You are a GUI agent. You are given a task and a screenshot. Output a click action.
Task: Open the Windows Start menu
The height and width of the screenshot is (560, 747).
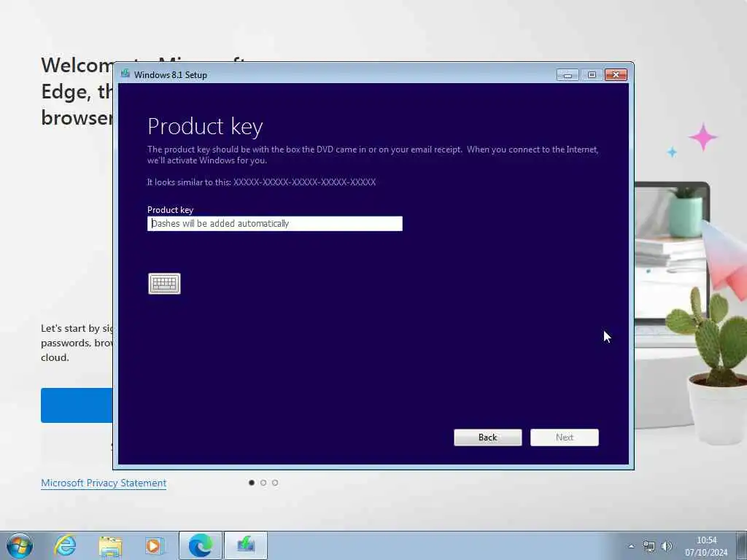(20, 545)
